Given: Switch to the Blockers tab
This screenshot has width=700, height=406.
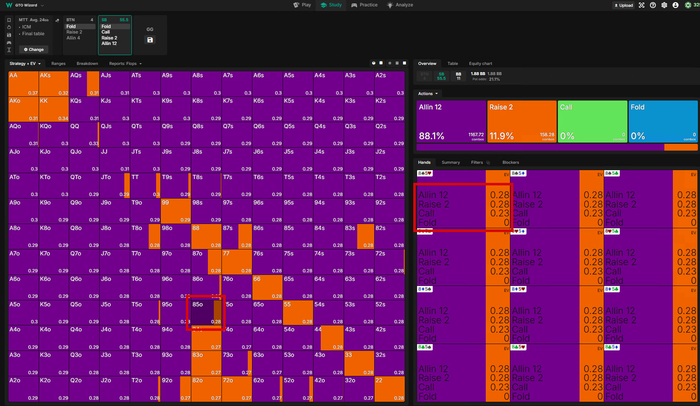Looking at the screenshot, I should 510,162.
